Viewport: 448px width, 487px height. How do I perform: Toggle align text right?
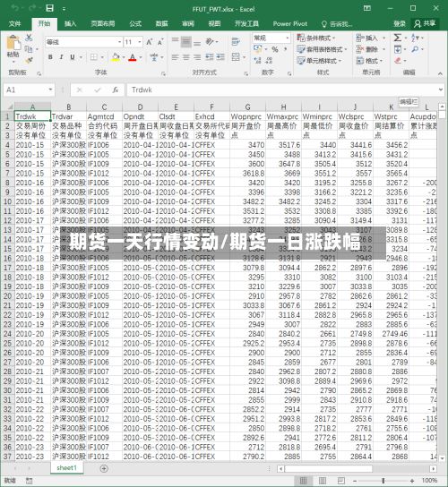(x=197, y=57)
